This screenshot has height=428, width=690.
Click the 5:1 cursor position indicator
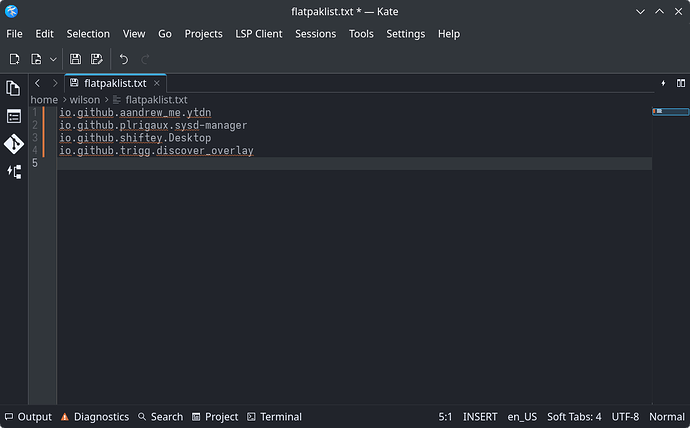coord(445,417)
